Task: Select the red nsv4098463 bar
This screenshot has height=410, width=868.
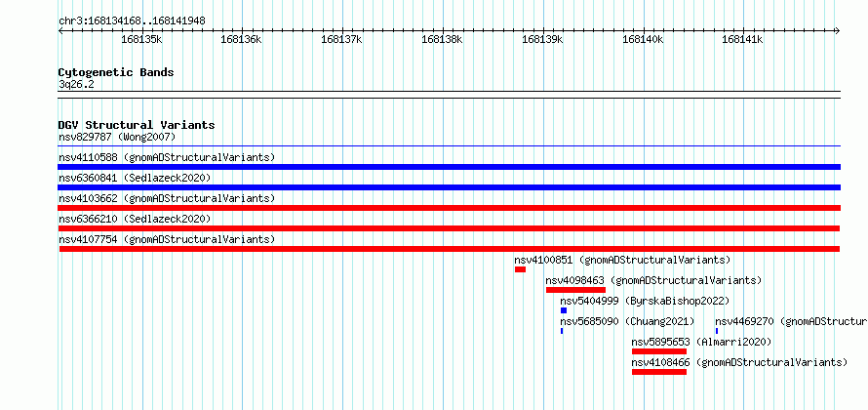Action: [x=575, y=290]
